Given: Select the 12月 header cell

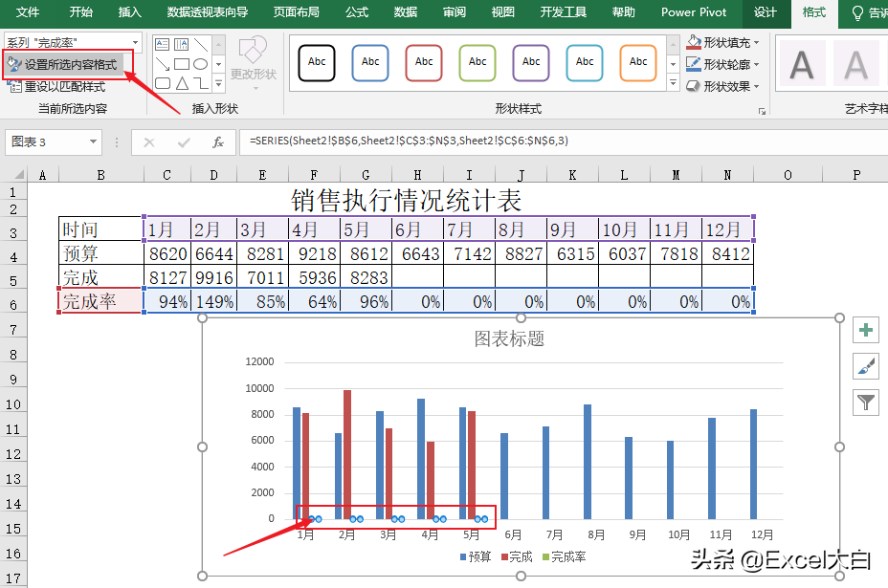Looking at the screenshot, I should click(728, 229).
